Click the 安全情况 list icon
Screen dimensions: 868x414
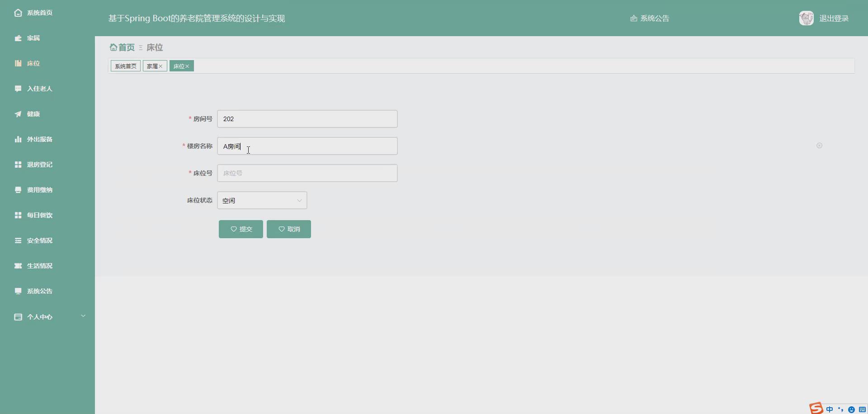pos(18,240)
